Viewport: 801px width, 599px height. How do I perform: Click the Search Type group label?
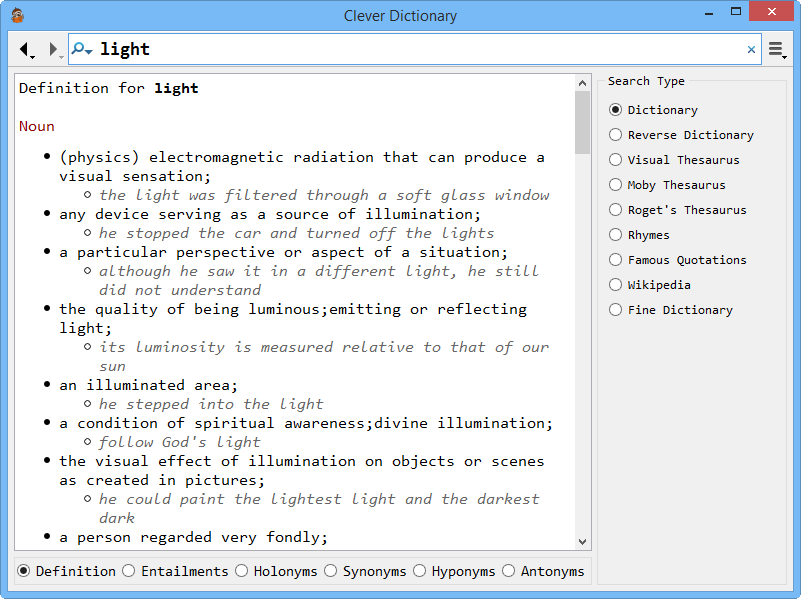click(646, 81)
